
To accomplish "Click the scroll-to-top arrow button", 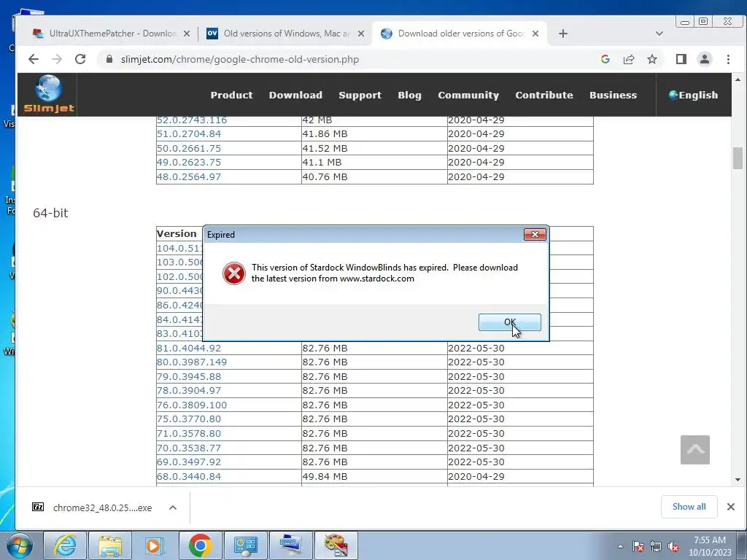I will (695, 449).
